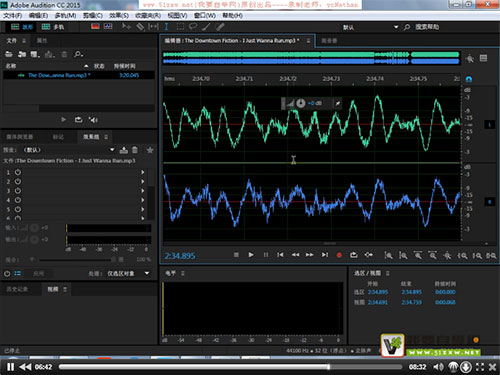Show the spectral pitch display
Screen dimensions: 500x375
pos(108,27)
